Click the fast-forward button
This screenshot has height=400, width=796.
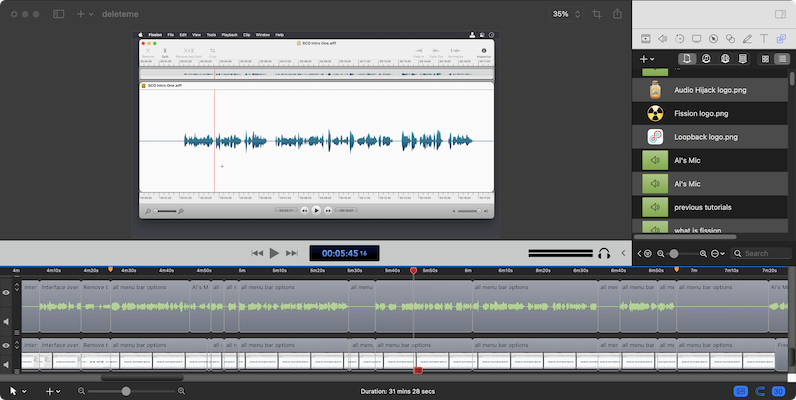tap(292, 254)
